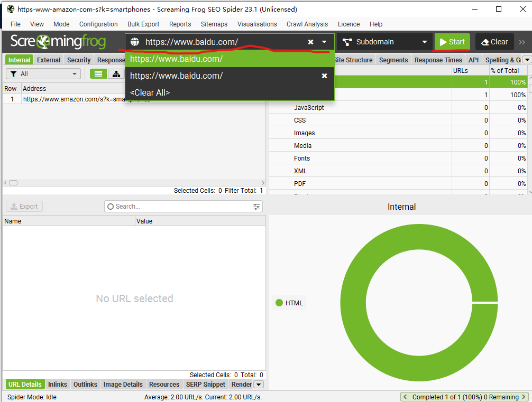This screenshot has height=402, width=532.
Task: Click the Clear button
Action: [494, 42]
